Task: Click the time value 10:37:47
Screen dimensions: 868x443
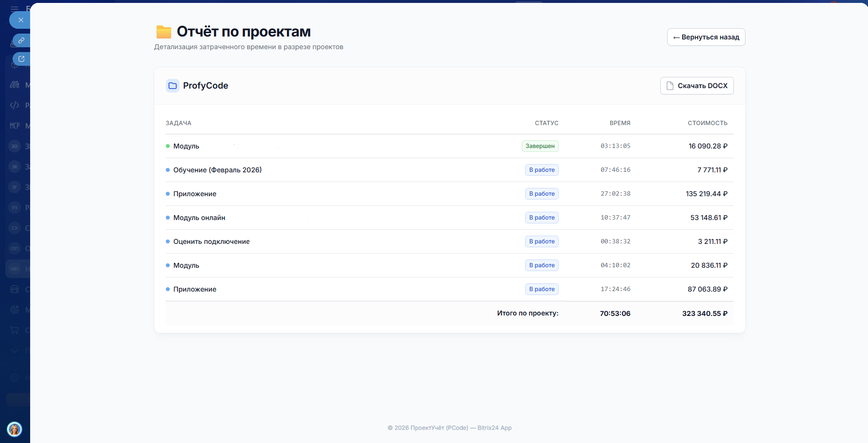Action: [x=616, y=218]
